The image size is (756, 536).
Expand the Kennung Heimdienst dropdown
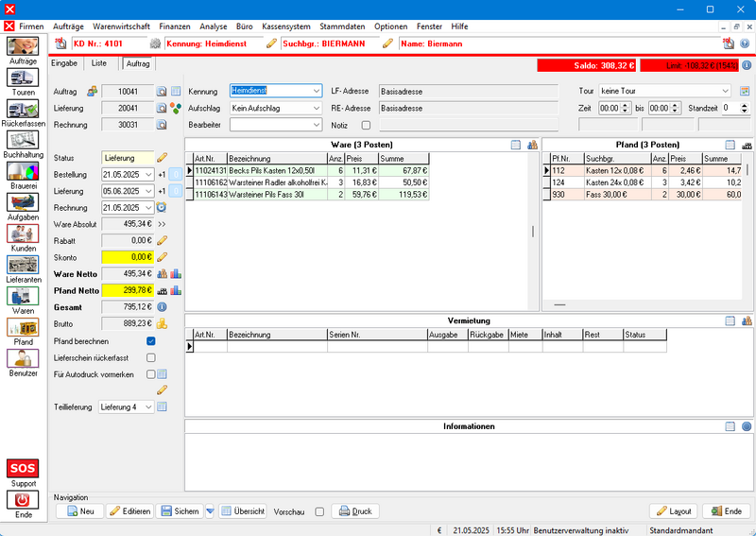pos(316,91)
